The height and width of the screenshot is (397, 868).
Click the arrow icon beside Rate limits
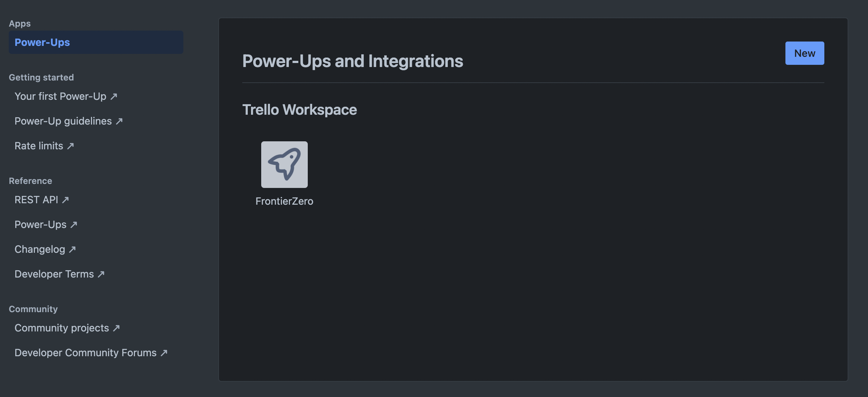click(x=71, y=146)
